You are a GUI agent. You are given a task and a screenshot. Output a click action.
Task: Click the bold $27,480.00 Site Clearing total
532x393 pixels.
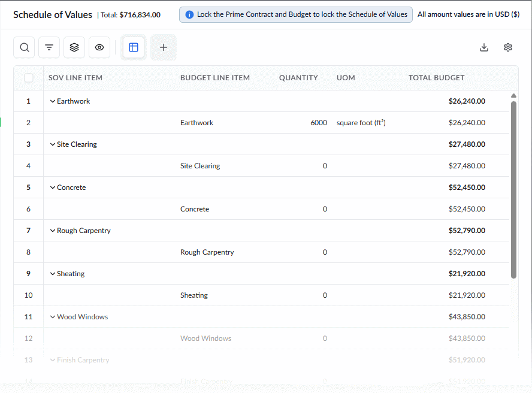pos(467,144)
